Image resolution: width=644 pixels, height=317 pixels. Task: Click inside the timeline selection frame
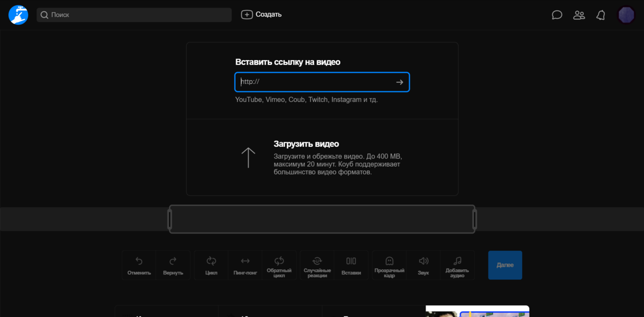(x=322, y=219)
